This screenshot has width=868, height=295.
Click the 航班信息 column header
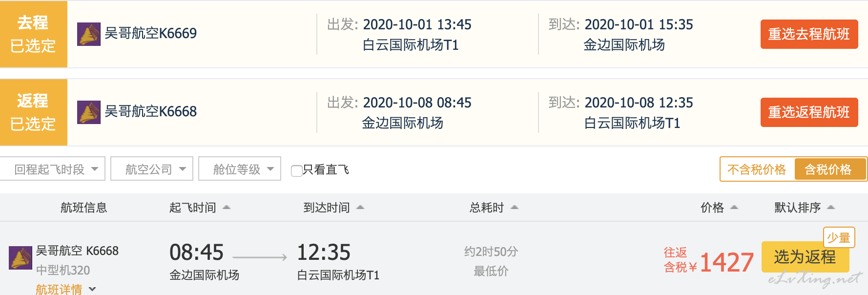83,208
